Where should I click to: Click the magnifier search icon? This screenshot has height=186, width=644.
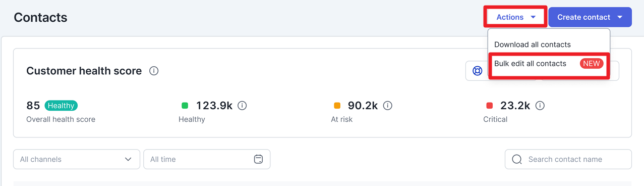516,159
